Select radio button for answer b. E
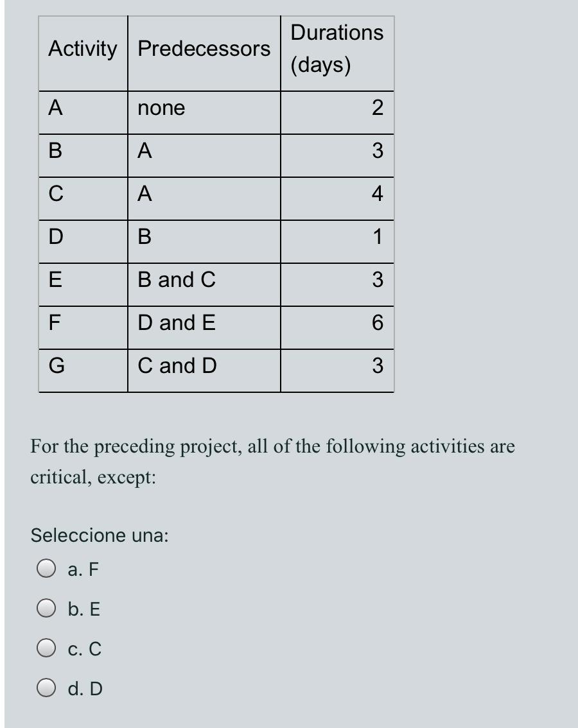The image size is (578, 728). point(46,609)
